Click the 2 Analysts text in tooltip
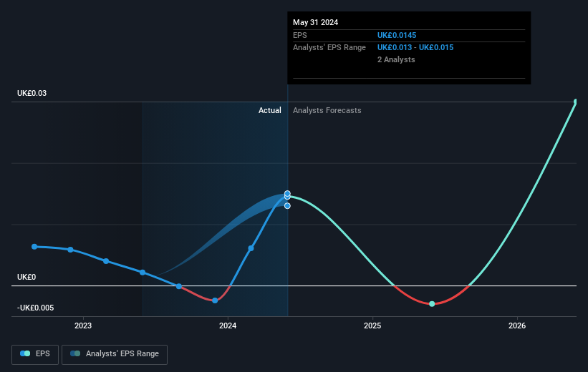 tap(396, 59)
